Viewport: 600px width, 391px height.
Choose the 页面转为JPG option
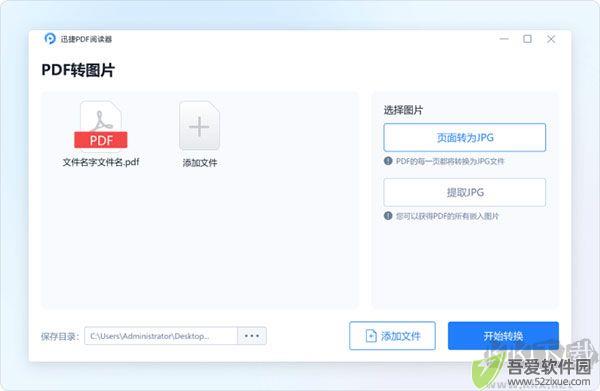point(465,137)
